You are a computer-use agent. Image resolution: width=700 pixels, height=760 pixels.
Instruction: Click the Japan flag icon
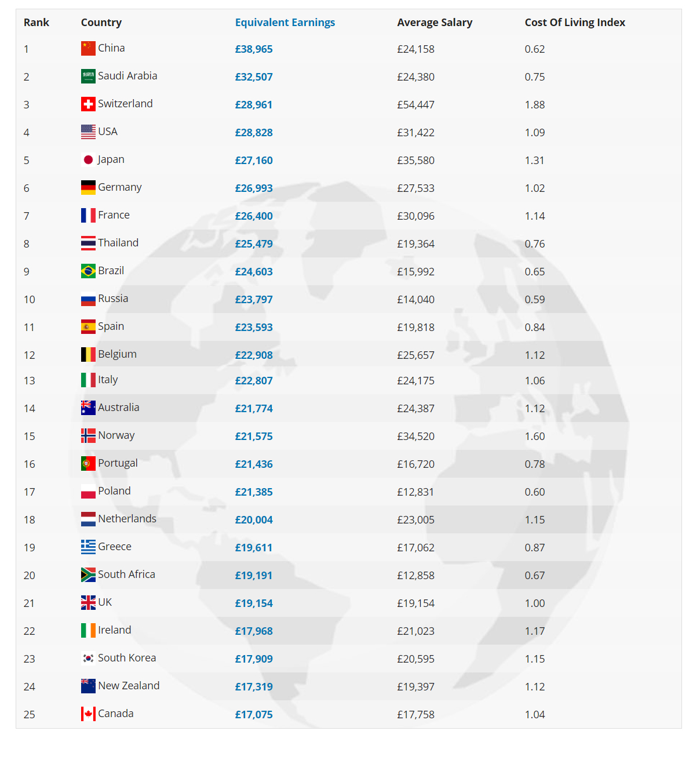point(88,159)
